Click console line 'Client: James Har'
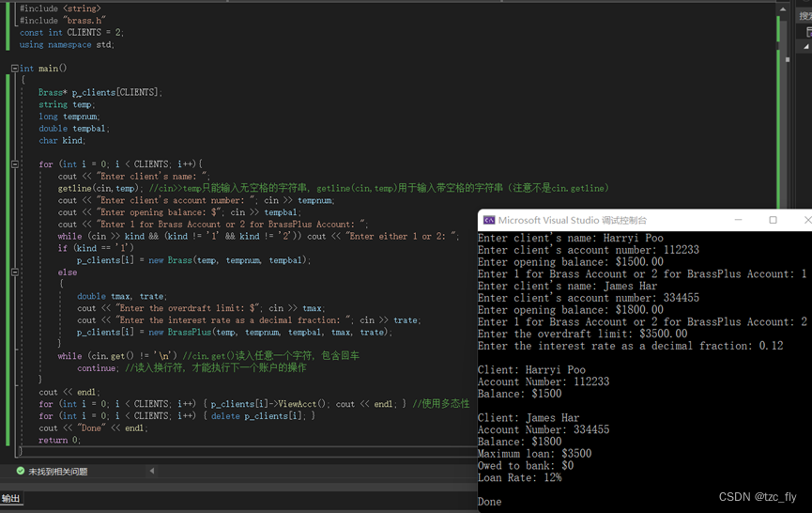812x513 pixels. click(x=529, y=418)
